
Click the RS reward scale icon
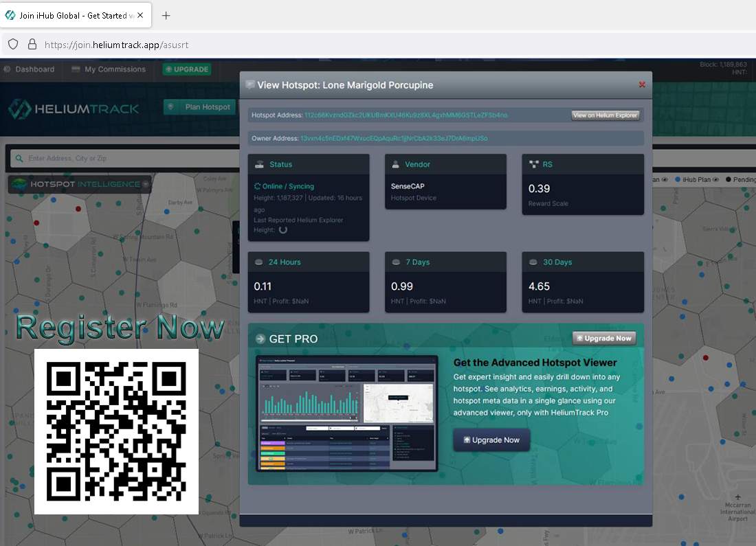[x=533, y=164]
